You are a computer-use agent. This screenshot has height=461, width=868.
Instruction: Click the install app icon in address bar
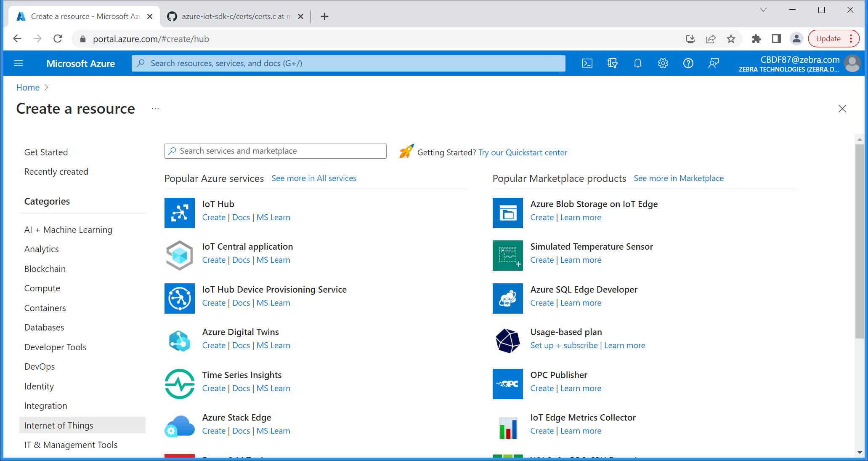tap(690, 39)
